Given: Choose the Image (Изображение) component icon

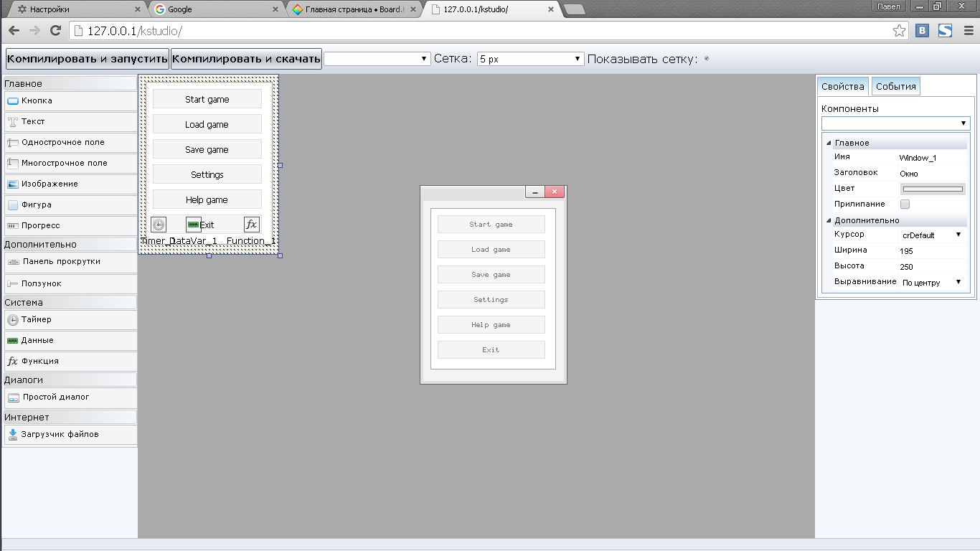Looking at the screenshot, I should tap(13, 184).
